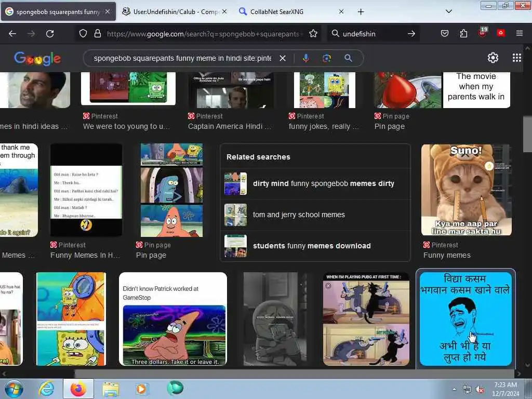The width and height of the screenshot is (532, 399).
Task: Open Windows Explorer folder in taskbar
Action: 111,389
